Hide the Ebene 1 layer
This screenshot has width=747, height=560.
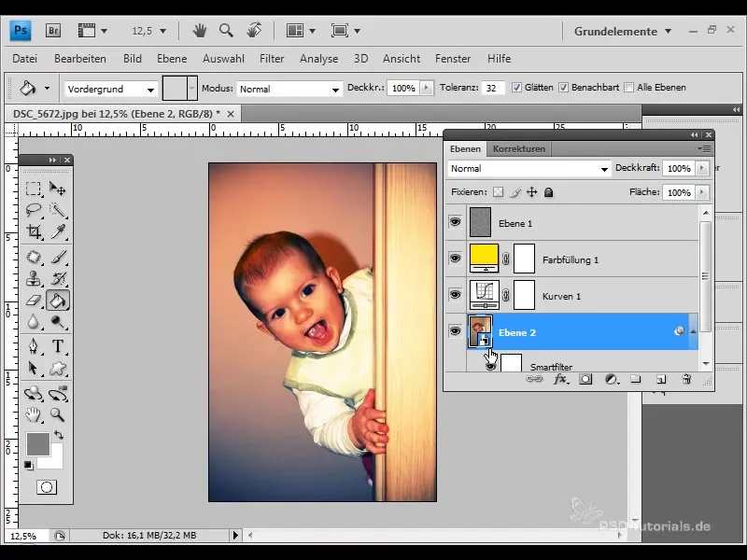[455, 222]
